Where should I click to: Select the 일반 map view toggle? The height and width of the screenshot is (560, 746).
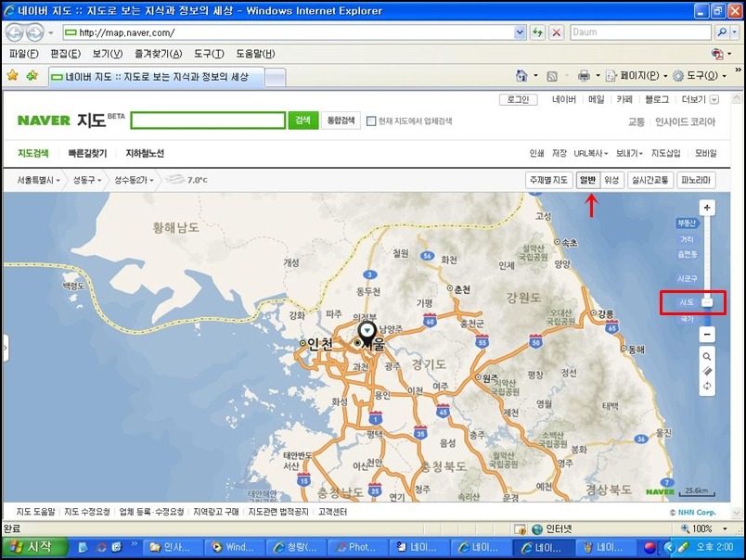[588, 180]
